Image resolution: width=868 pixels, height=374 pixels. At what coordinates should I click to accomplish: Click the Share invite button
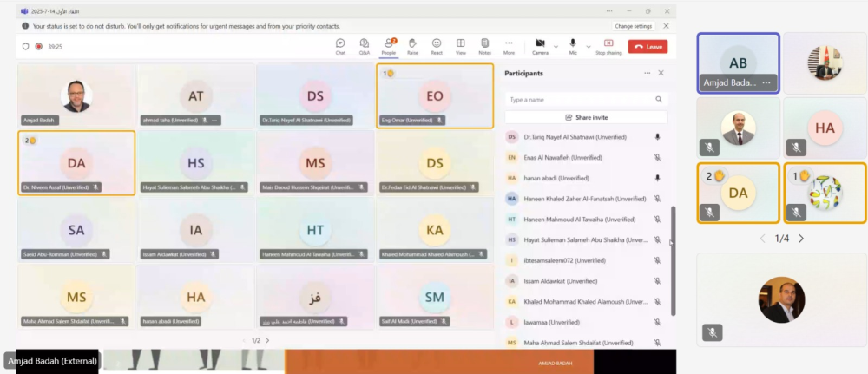(586, 117)
